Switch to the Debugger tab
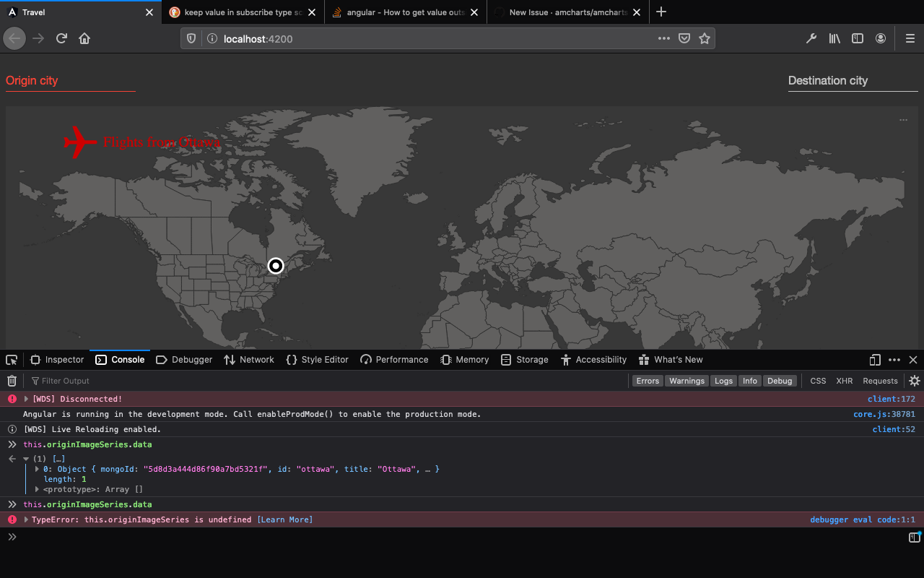Image resolution: width=924 pixels, height=578 pixels. pos(184,359)
